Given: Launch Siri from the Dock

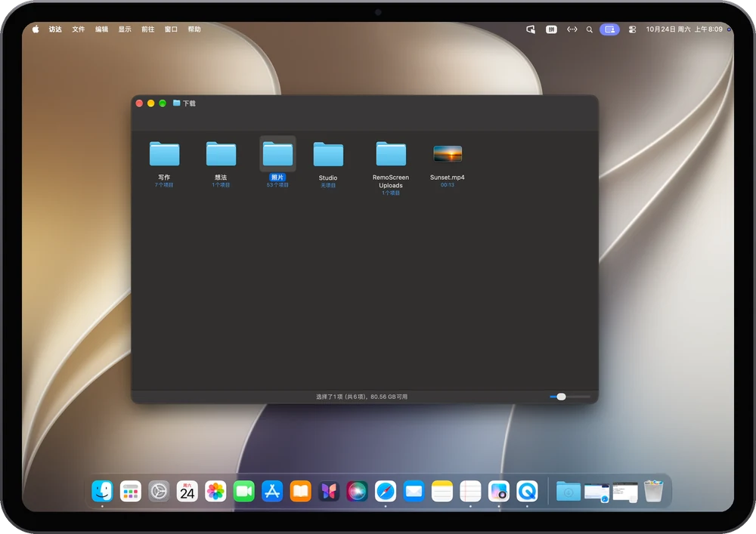Looking at the screenshot, I should [358, 491].
